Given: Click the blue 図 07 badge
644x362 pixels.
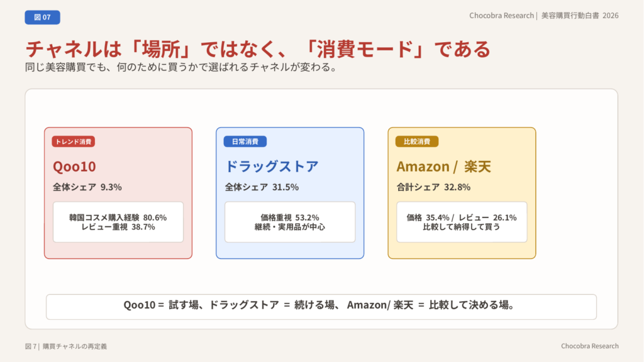Looking at the screenshot, I should 42,18.
